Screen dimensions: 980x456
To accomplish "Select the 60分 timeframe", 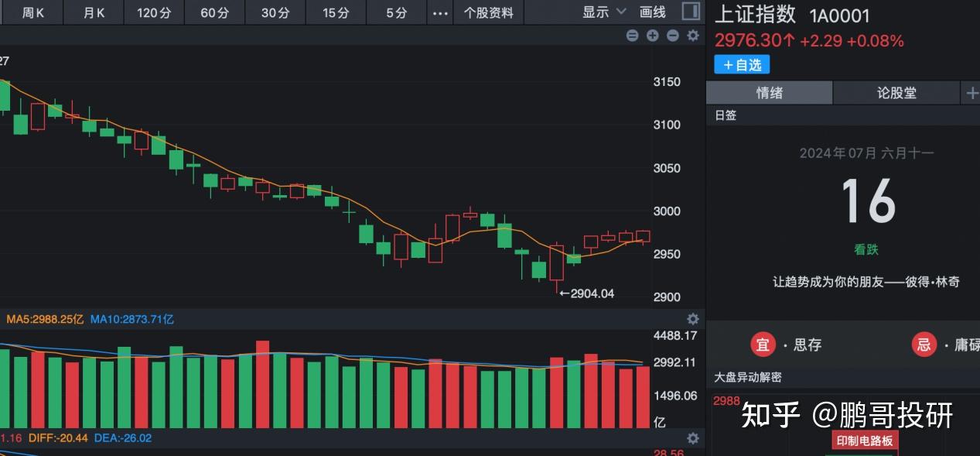I will pos(214,12).
